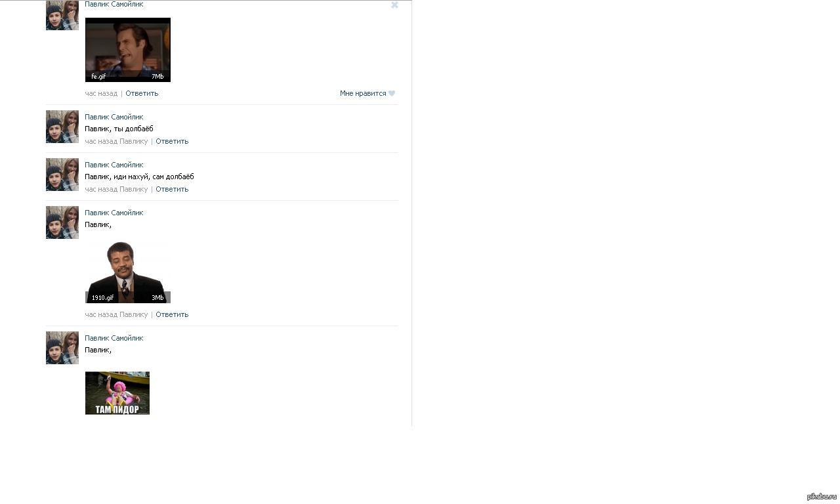Open author name of the 1910.gif comment
This screenshot has width=840, height=504.
[x=114, y=213]
